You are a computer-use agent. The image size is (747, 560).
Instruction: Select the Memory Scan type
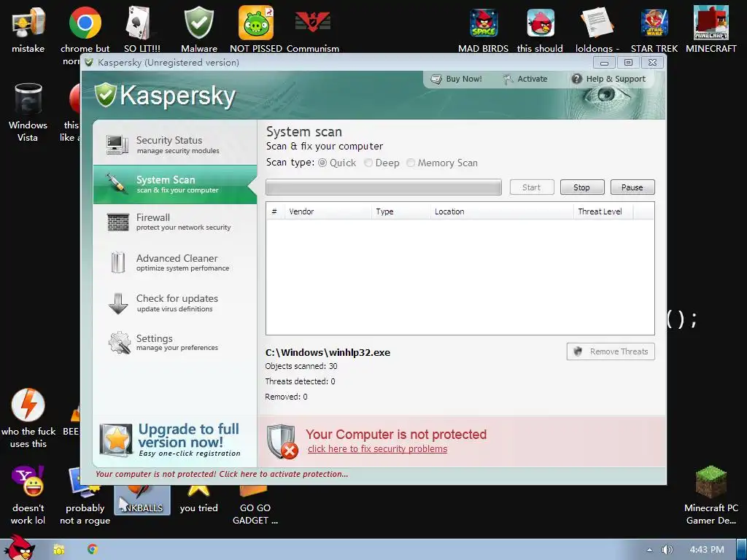(411, 163)
